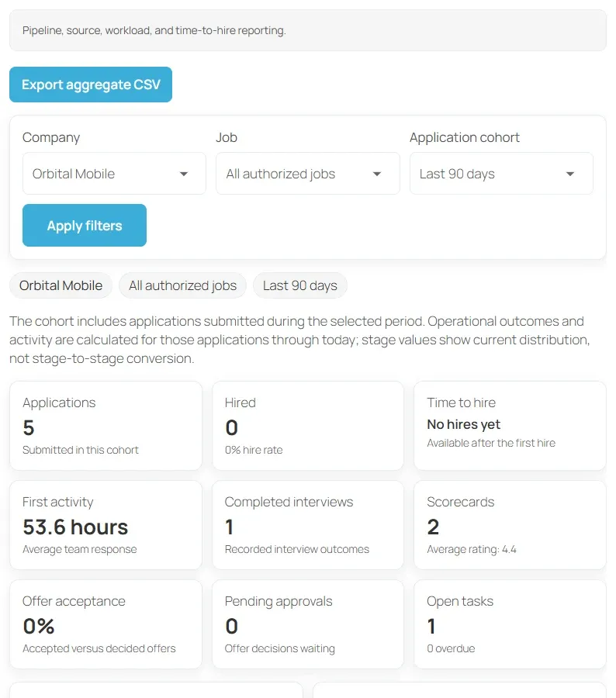Click the '53.6 hours' first activity value
The height and width of the screenshot is (698, 616).
pyautogui.click(x=75, y=527)
